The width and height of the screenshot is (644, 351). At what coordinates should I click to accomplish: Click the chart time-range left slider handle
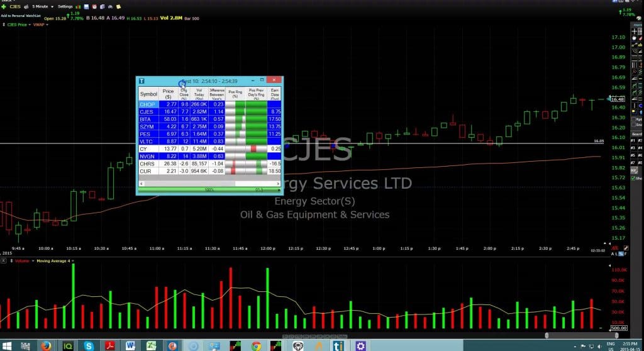tap(547, 335)
